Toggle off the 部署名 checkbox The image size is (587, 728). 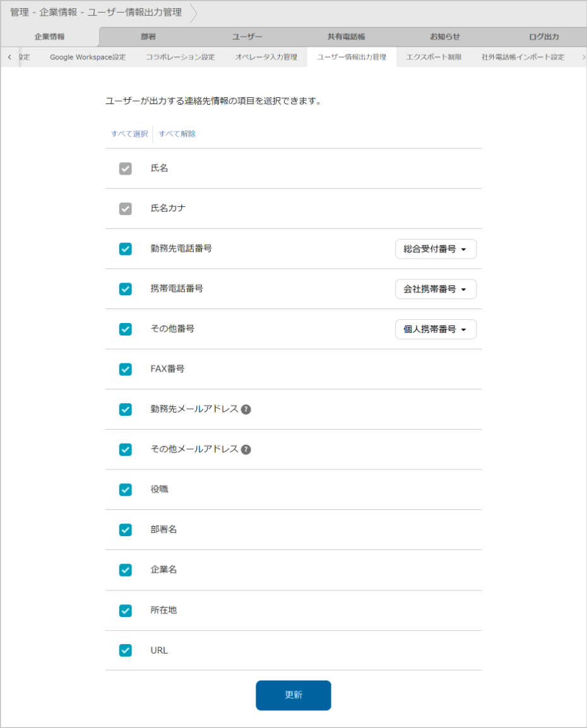(125, 530)
